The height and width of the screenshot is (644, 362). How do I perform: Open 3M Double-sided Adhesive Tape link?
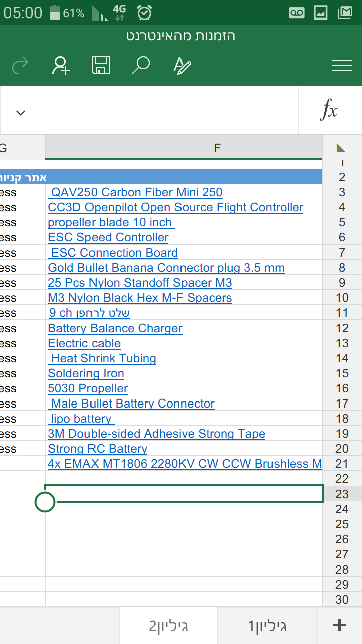point(156,434)
